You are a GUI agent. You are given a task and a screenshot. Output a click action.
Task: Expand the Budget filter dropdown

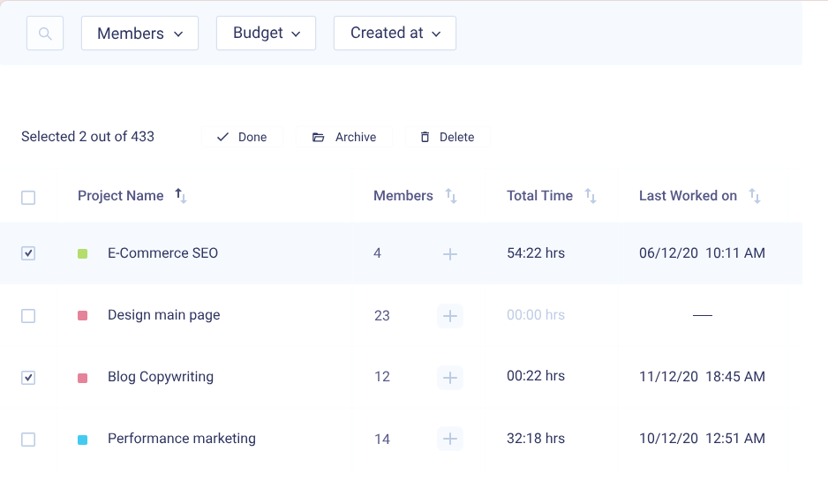266,34
